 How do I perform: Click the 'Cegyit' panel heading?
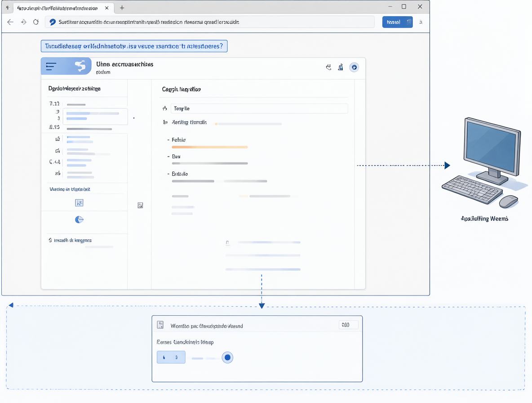[x=181, y=90]
